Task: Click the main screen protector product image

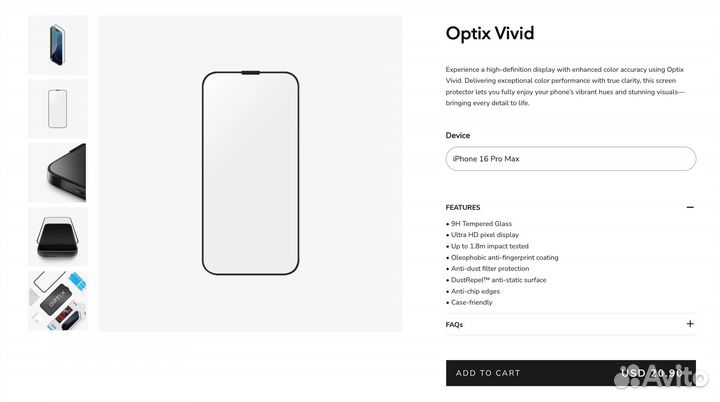Action: (251, 172)
